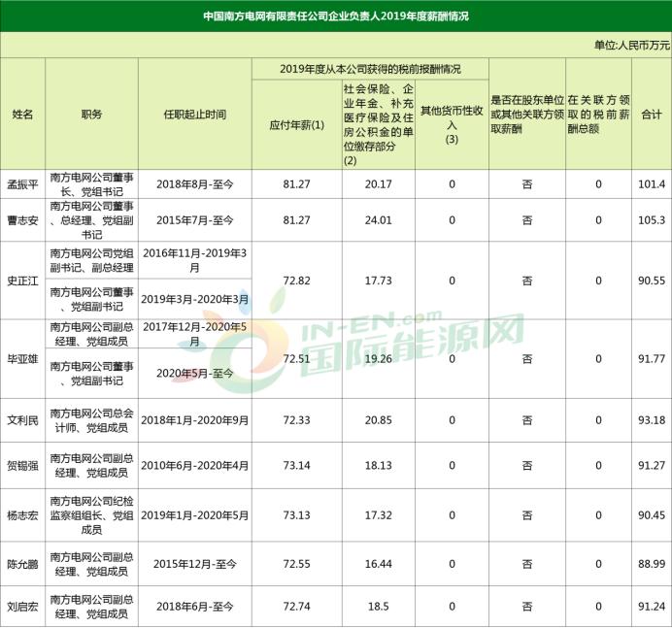Select salary value 72.51

tap(296, 359)
